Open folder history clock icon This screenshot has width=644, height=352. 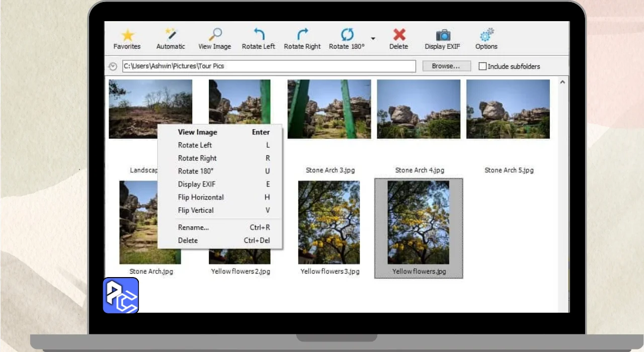113,66
